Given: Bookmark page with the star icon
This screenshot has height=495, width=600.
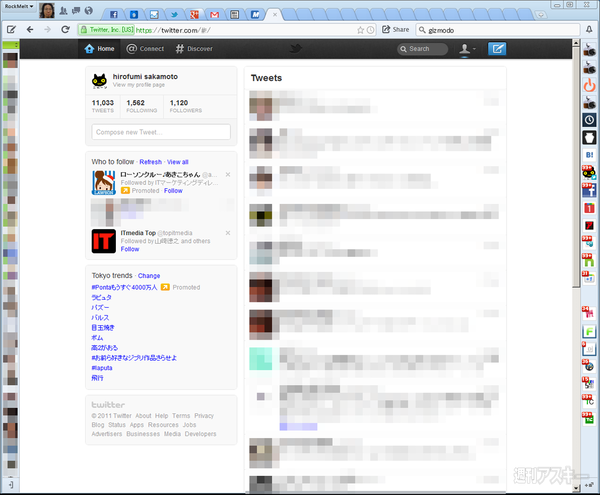Looking at the screenshot, I should click(x=360, y=30).
